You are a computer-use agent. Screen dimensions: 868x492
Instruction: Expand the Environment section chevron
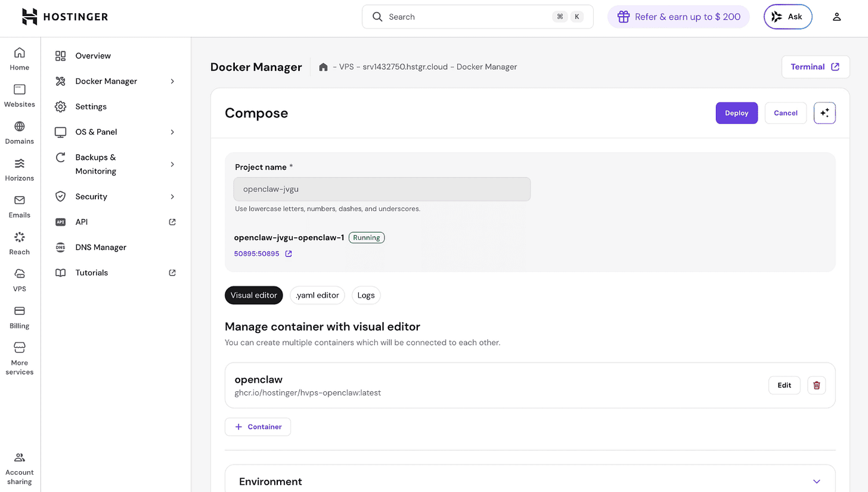[817, 481]
